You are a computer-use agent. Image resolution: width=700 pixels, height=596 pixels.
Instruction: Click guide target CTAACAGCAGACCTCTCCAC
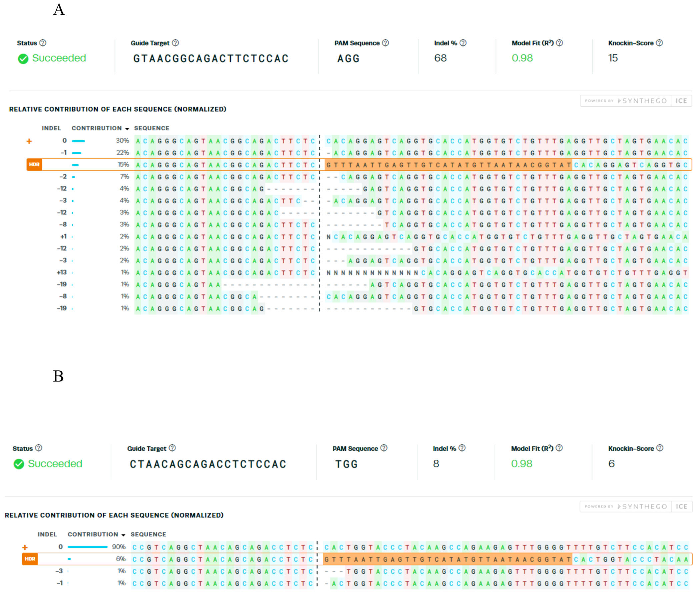(208, 464)
